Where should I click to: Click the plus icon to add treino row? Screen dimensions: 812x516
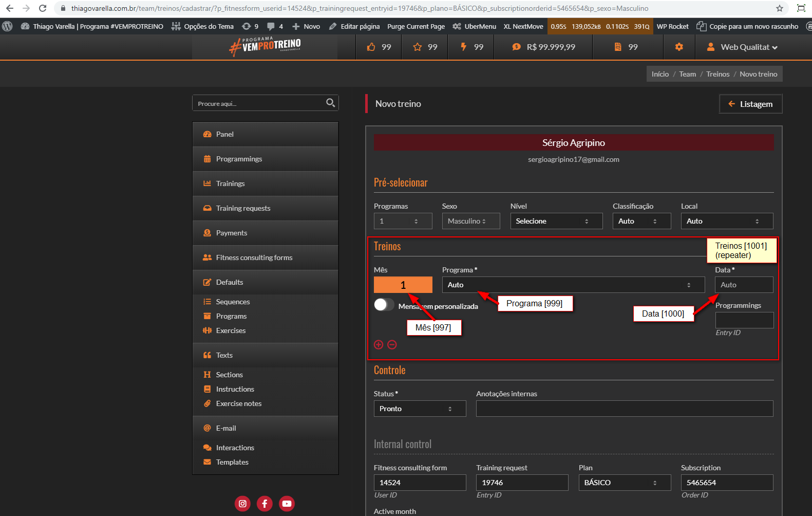point(379,345)
